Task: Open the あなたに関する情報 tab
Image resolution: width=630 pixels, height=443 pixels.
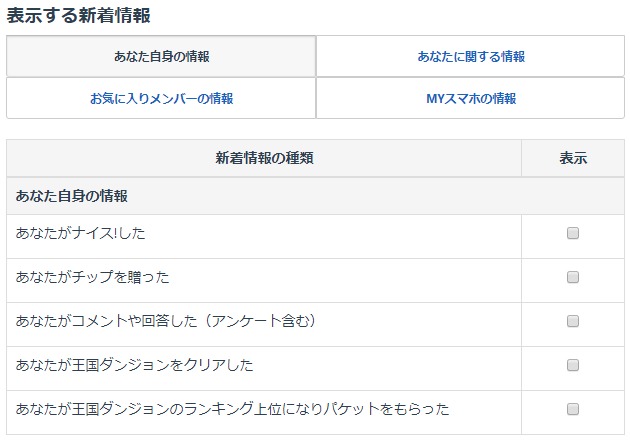Action: (471, 56)
